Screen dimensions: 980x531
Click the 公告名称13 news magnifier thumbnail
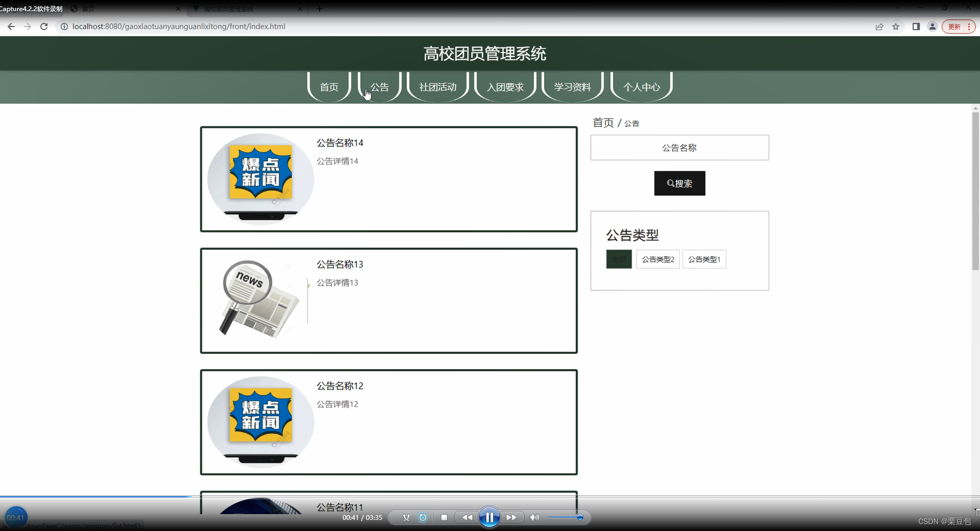pyautogui.click(x=260, y=300)
